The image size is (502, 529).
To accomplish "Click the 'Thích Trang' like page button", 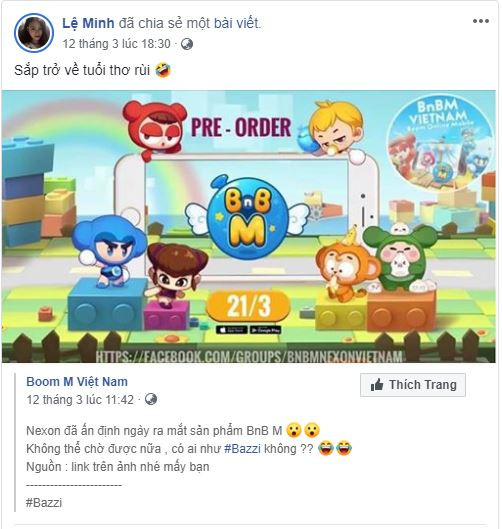I will 413,385.
